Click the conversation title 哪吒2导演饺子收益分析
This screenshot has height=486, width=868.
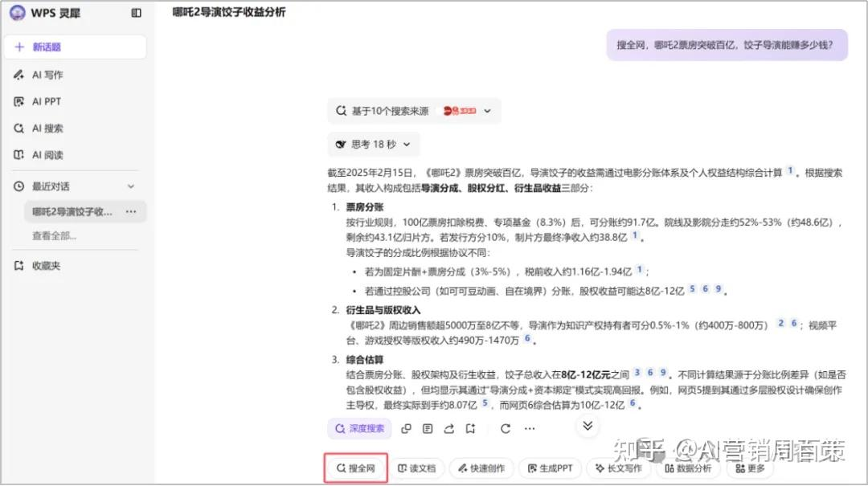(228, 12)
